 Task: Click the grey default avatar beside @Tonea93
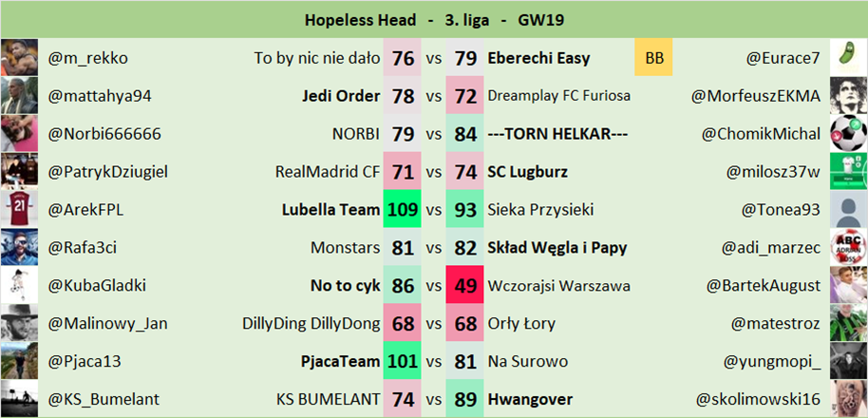point(848,210)
